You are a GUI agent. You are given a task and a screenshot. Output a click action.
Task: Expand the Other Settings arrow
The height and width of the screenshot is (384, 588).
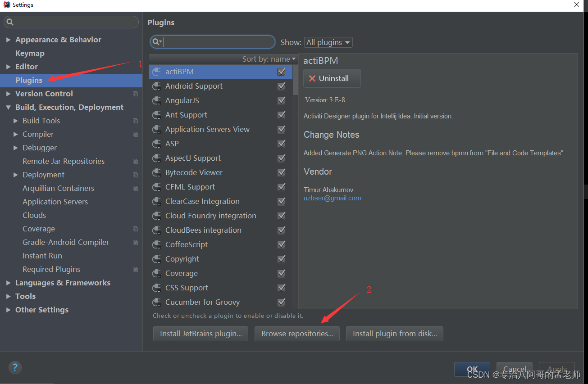click(8, 310)
